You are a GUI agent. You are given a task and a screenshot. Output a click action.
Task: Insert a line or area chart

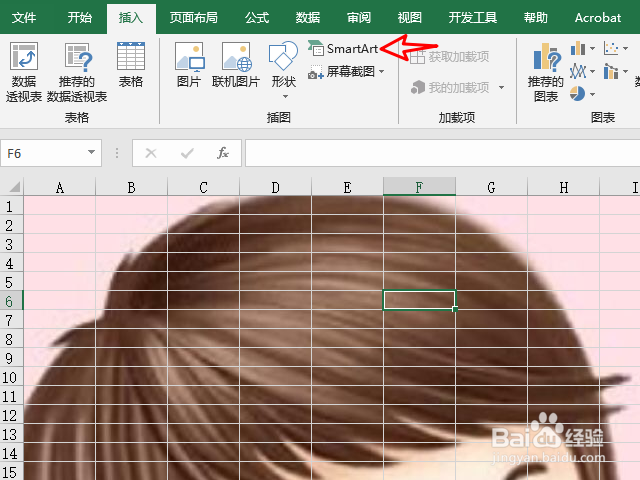(578, 71)
